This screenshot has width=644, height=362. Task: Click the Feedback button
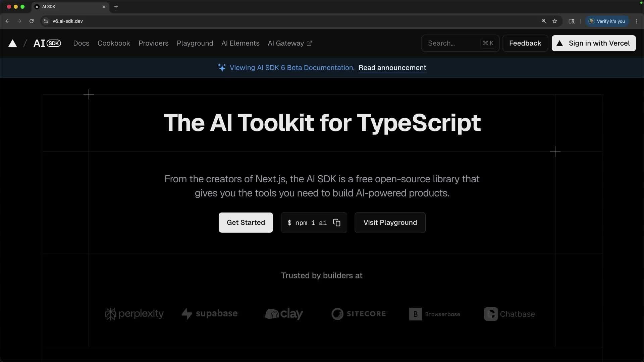(525, 43)
